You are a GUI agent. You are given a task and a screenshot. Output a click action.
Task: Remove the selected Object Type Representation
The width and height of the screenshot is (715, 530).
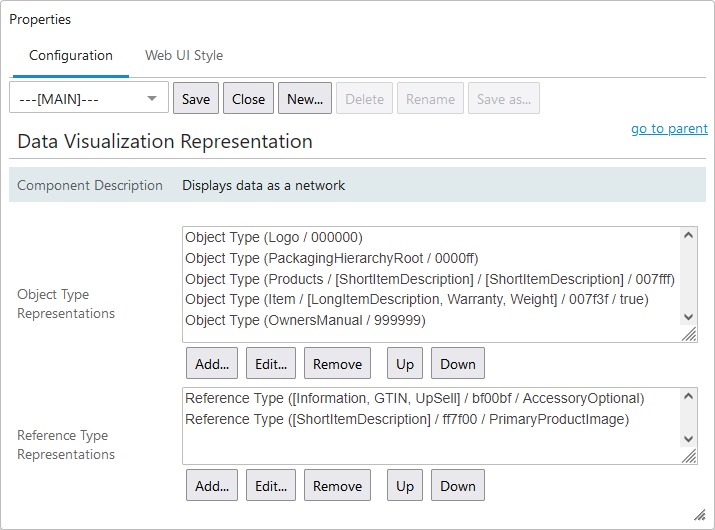(337, 364)
